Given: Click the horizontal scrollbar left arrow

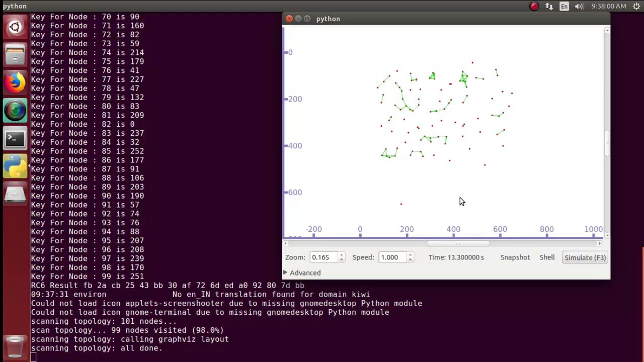Looking at the screenshot, I should [286, 243].
